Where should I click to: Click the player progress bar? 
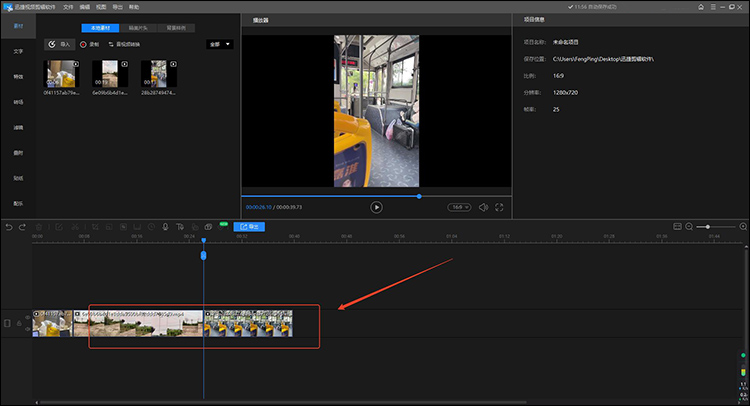(376, 196)
